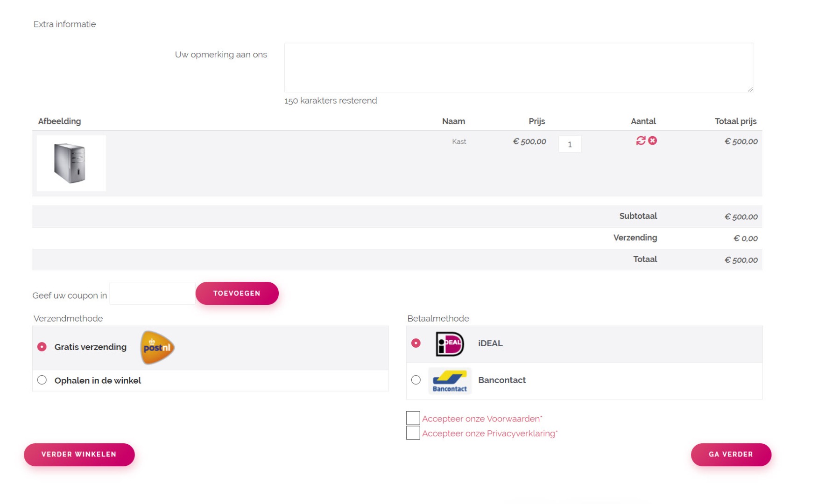Open the Voorwaarden link text
818x504 pixels.
481,419
